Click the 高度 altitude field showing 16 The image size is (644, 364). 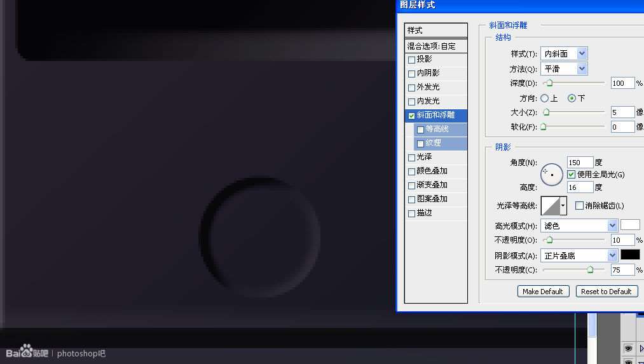coord(580,187)
